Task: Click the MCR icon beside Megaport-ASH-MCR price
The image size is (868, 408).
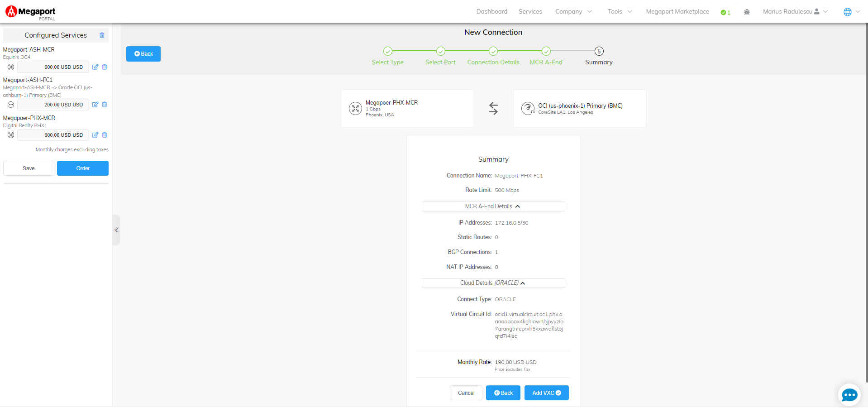Action: [x=11, y=67]
